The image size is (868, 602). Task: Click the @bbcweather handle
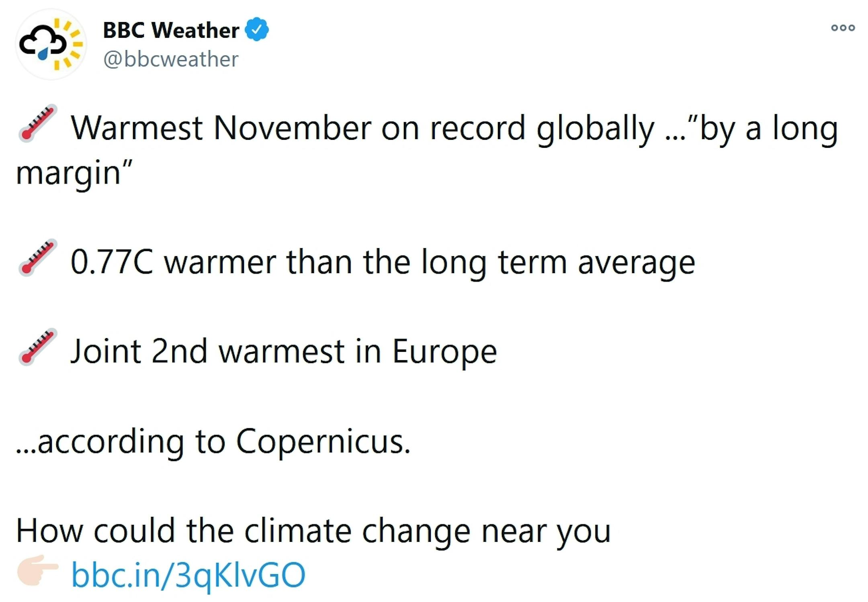(171, 59)
